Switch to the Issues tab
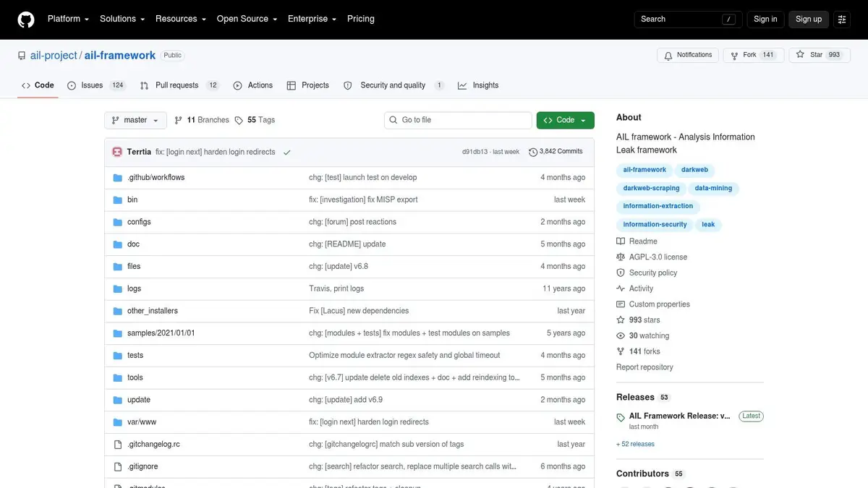The width and height of the screenshot is (868, 488). tap(96, 85)
